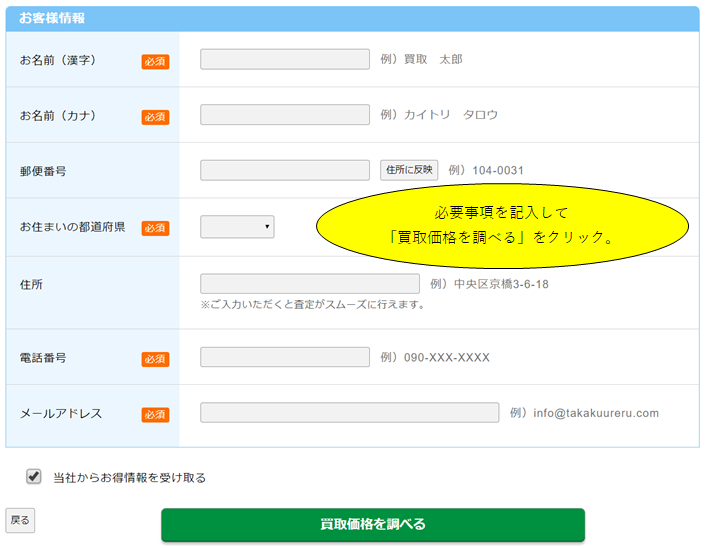Viewport: 708px width, 548px height.
Task: Click the example text 例）090-XXX-XXXX
Action: 435,358
